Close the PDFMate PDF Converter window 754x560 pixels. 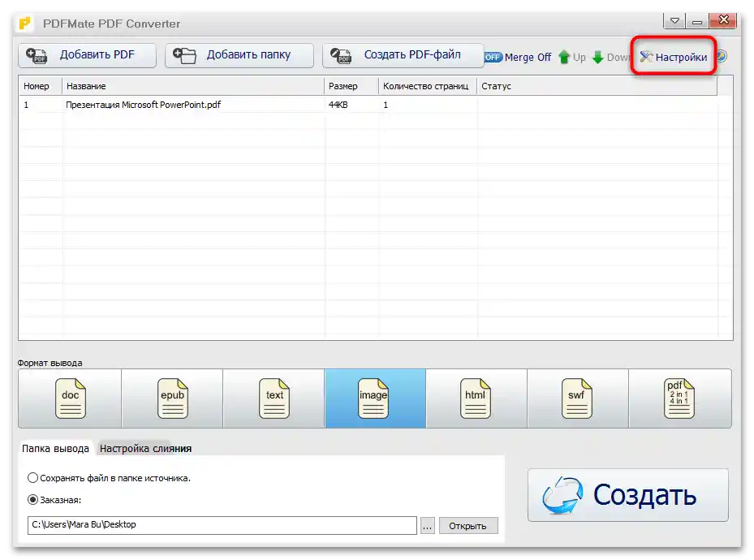pos(722,20)
